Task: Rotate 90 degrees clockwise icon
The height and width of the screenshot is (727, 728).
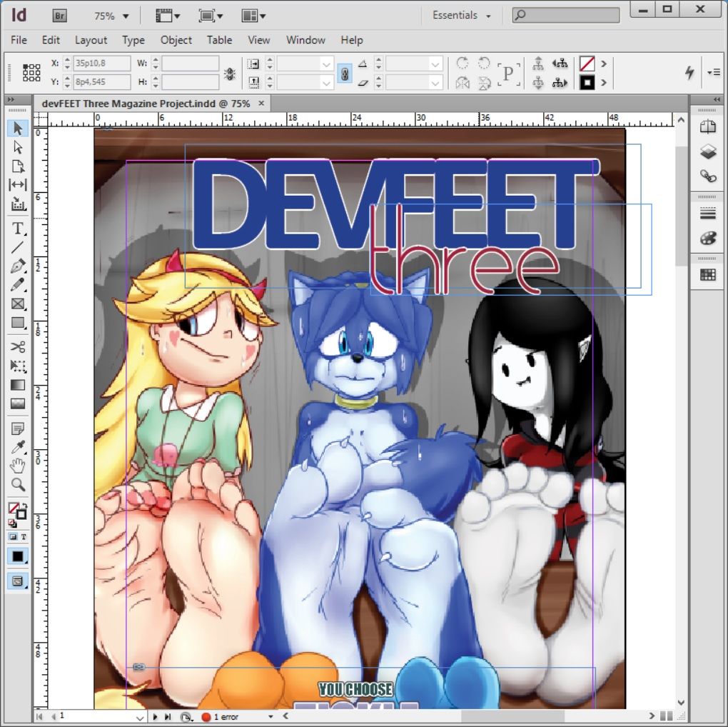Action: tap(462, 63)
